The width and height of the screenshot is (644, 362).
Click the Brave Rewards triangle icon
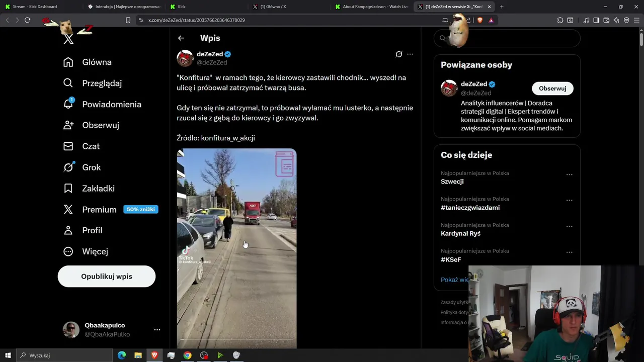491,20
